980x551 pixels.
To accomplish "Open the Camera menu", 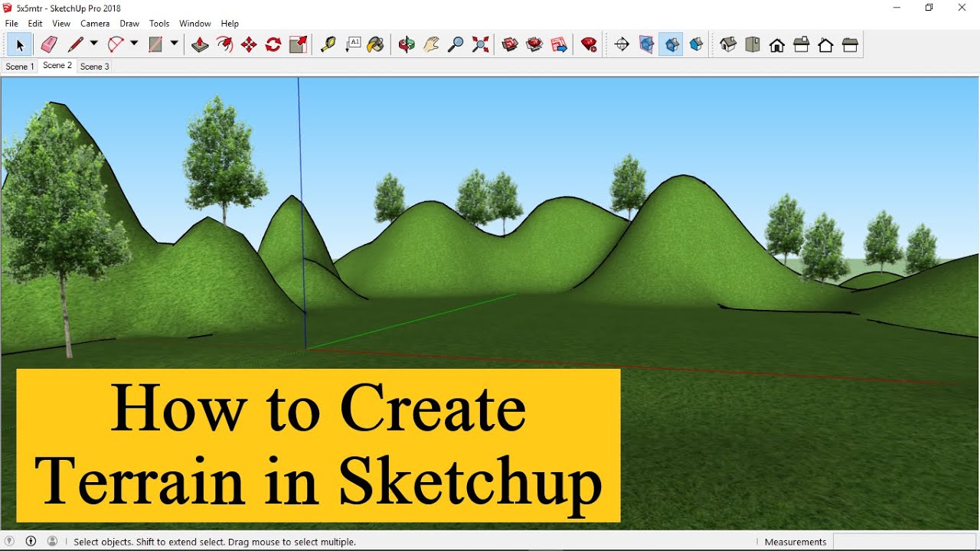I will (96, 24).
